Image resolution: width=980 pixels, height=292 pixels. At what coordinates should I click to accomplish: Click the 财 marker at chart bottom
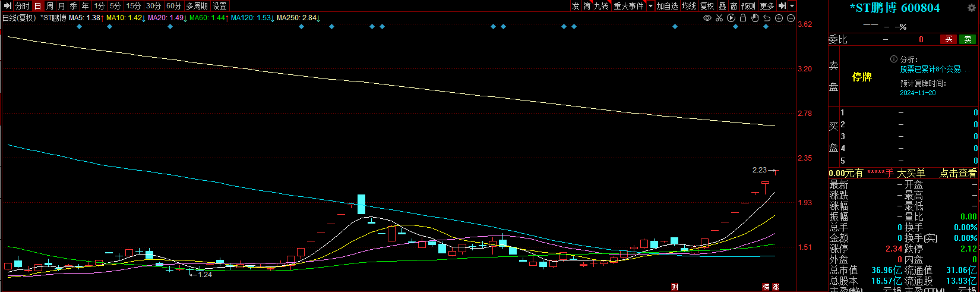coord(675,287)
